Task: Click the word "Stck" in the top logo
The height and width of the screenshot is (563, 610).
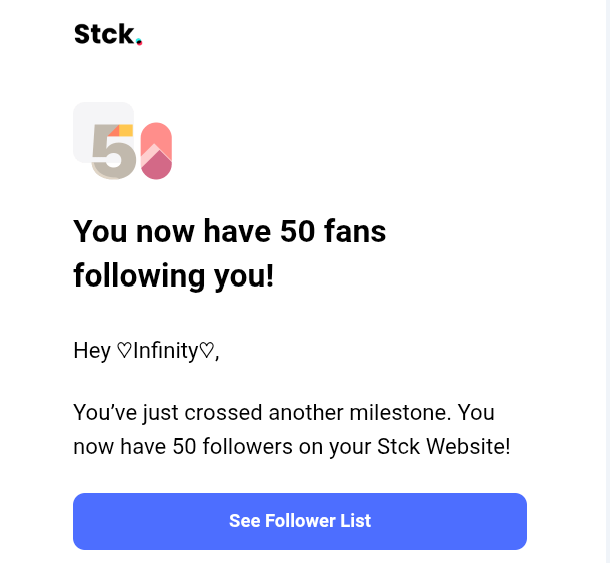Action: pyautogui.click(x=103, y=34)
